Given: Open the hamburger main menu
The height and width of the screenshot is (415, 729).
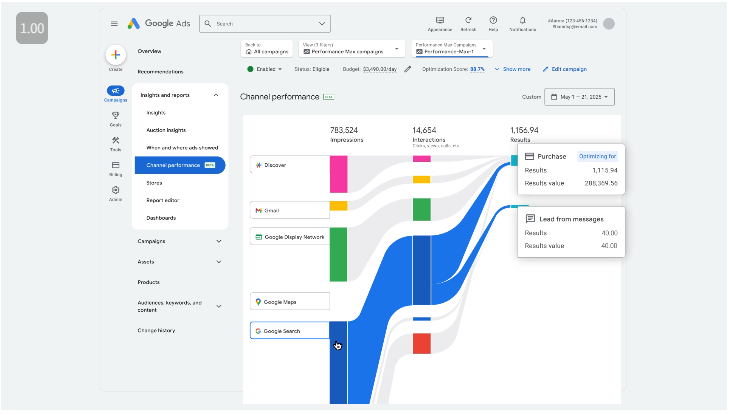Looking at the screenshot, I should [114, 23].
